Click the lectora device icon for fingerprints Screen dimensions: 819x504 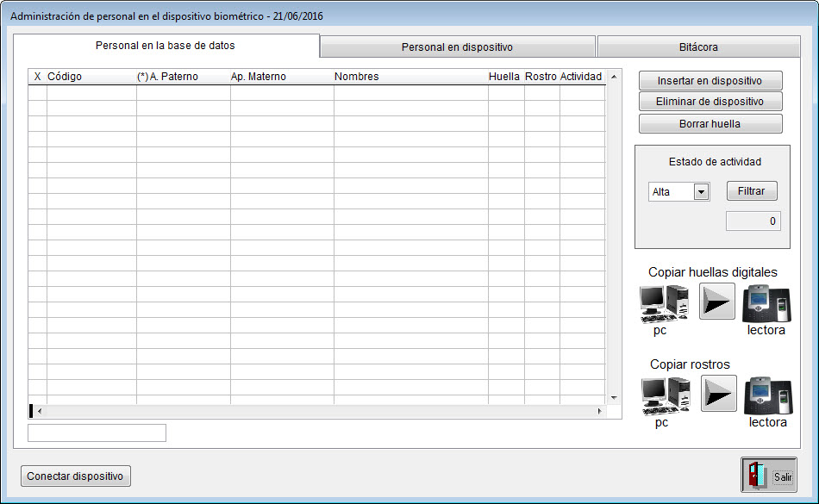[x=766, y=302]
